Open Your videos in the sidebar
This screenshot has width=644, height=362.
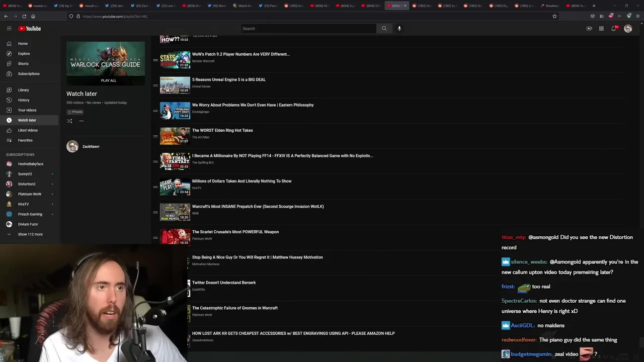29,110
